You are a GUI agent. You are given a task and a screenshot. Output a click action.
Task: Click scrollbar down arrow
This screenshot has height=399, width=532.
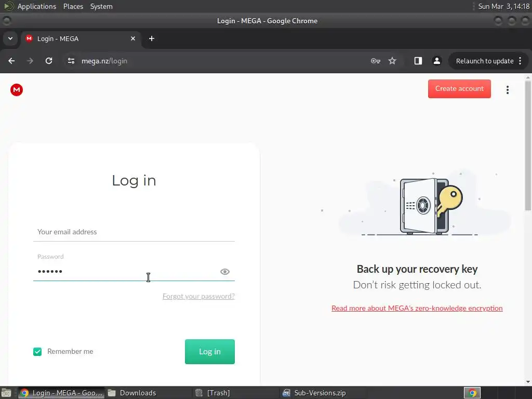[528, 382]
